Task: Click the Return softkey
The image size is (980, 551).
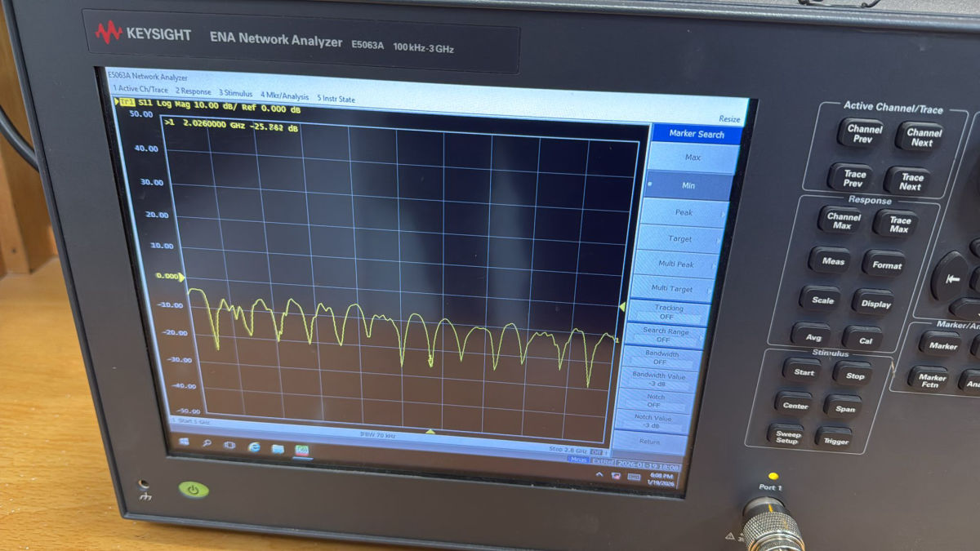Action: pyautogui.click(x=649, y=442)
